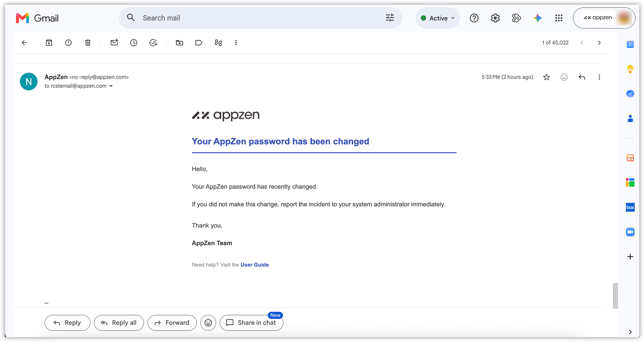Show recipient details next to rcstemail@appzen.com
Viewport: 644px width, 342px height.
[x=111, y=86]
